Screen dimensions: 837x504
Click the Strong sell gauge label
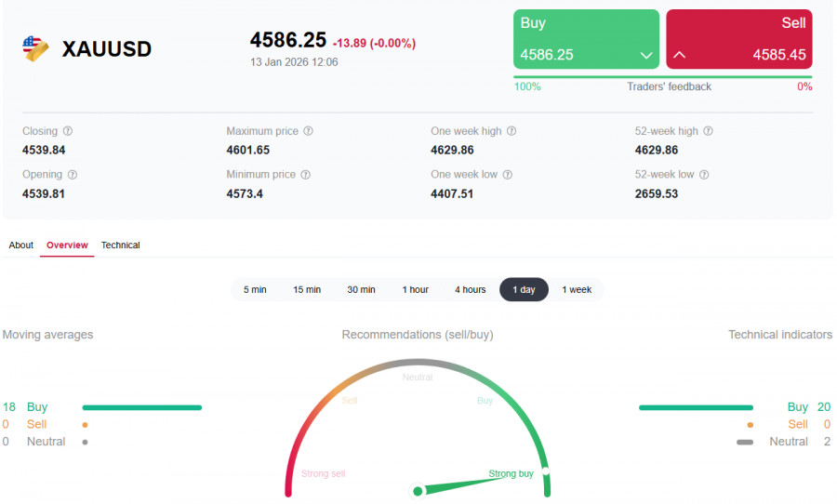click(x=323, y=473)
